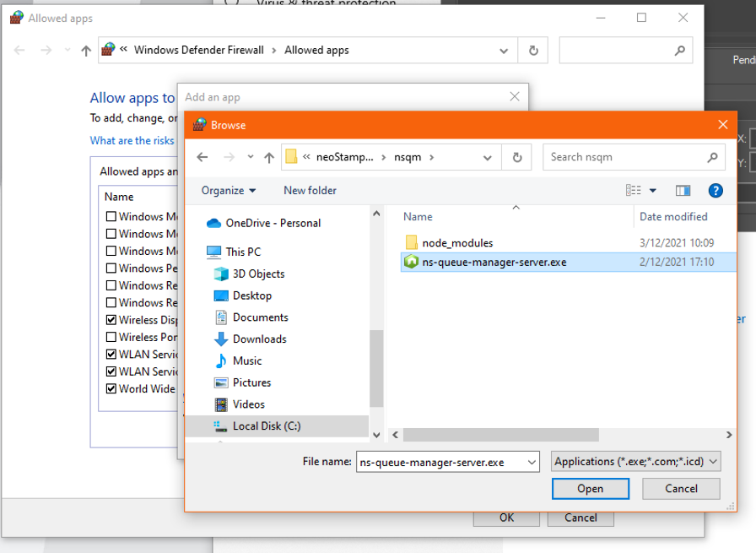This screenshot has width=756, height=553.
Task: Refresh the Allowed apps window
Action: [x=533, y=50]
